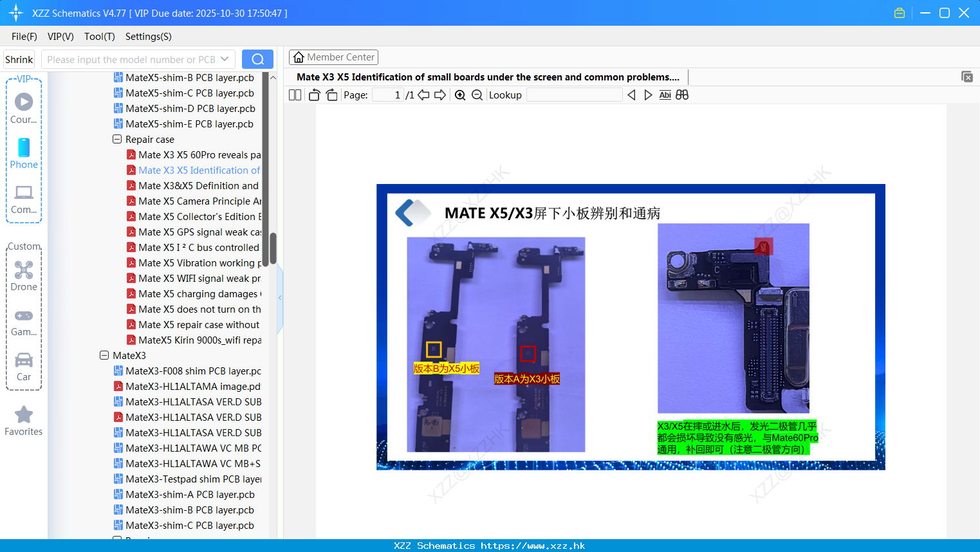Toggle the two-page view icon
980x552 pixels.
click(295, 95)
